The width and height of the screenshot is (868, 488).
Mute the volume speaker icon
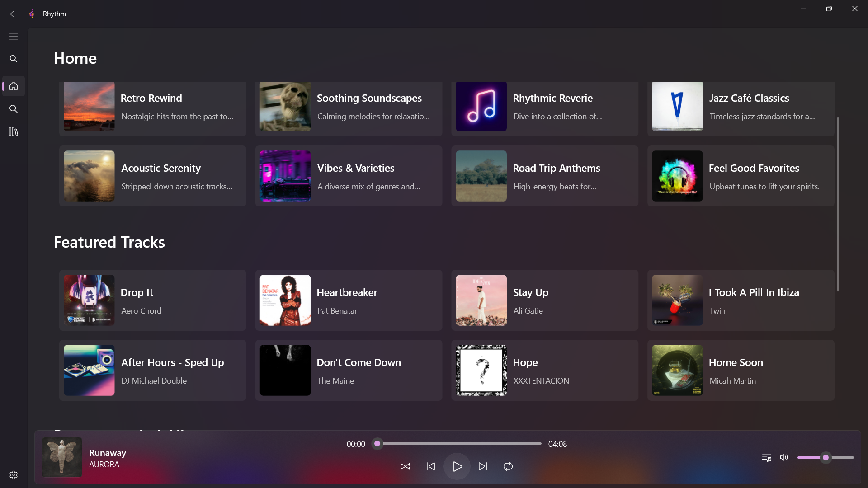tap(784, 457)
